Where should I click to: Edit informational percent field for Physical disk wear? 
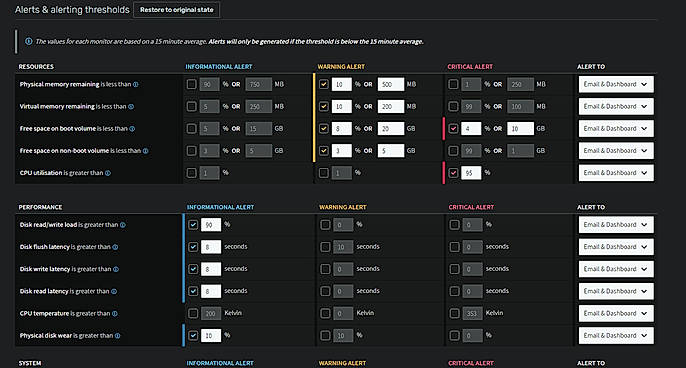point(211,336)
